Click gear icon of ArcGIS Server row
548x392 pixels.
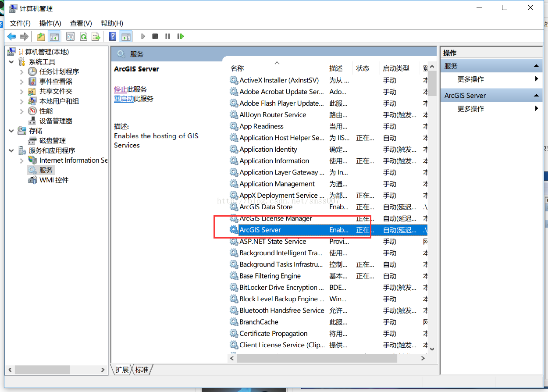point(234,230)
